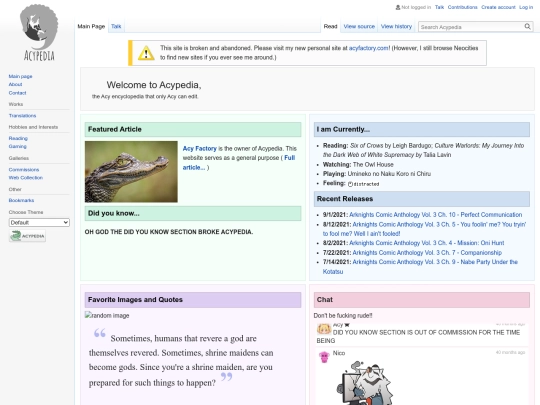Viewport: 540px width, 405px height.
Task: Open the Bookmarks sidebar link
Action: (x=21, y=200)
